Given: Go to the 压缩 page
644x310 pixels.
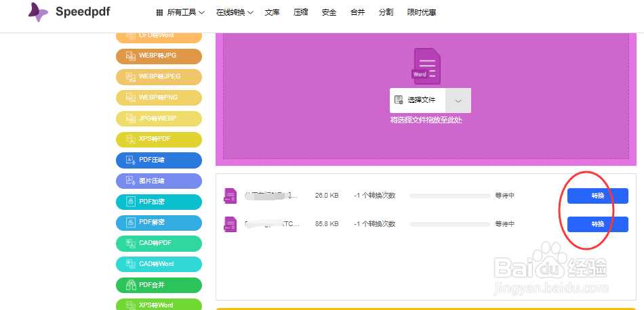Looking at the screenshot, I should tap(300, 13).
